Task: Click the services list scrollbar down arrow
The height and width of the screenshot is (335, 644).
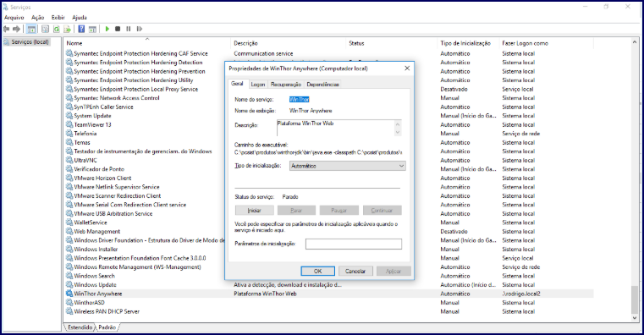Action: pos(635,318)
